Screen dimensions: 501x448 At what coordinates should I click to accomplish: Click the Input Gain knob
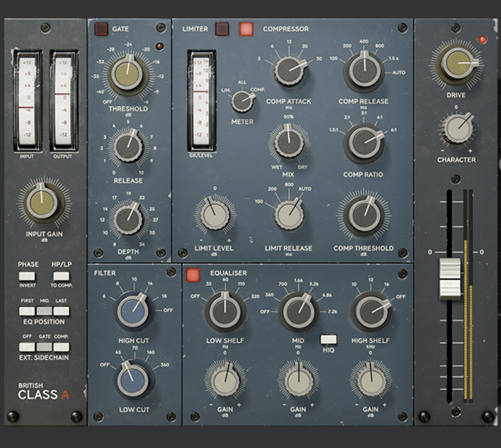(42, 202)
